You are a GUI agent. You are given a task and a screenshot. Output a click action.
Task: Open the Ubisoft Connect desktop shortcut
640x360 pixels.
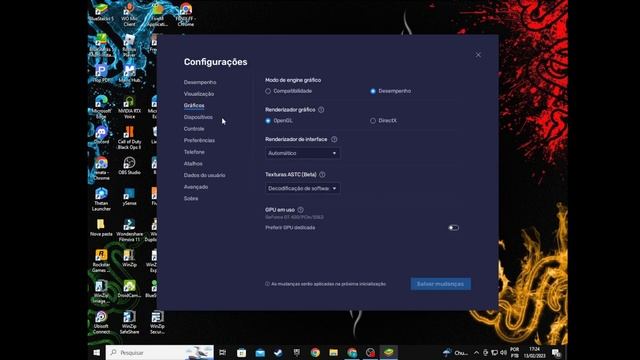click(101, 322)
